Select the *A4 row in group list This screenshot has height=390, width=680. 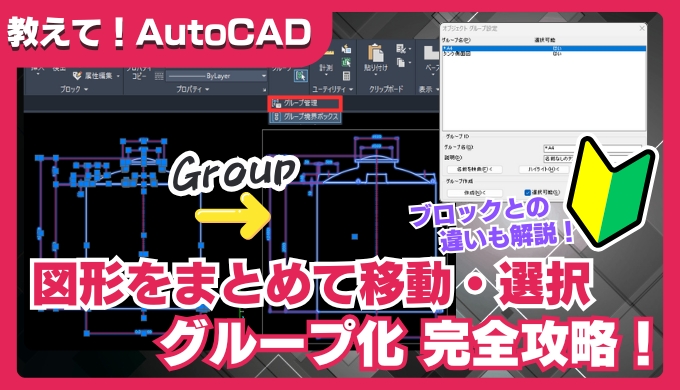click(544, 49)
